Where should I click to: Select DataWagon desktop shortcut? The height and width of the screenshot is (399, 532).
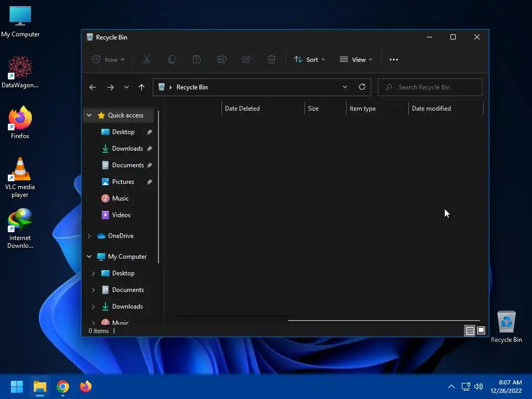20,72
